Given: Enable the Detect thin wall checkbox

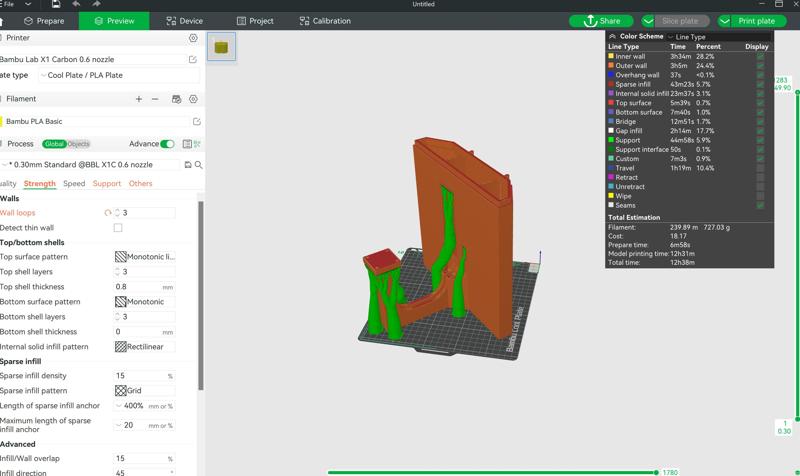Looking at the screenshot, I should [118, 228].
